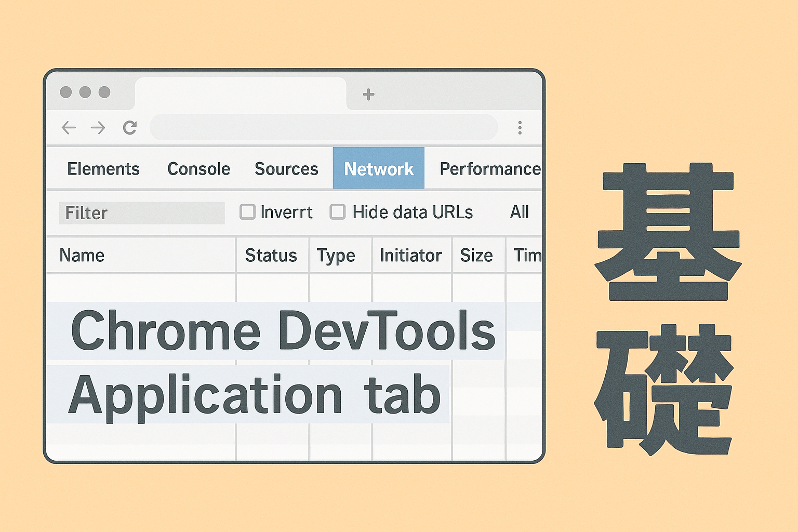Open the Console panel
The image size is (798, 532).
tap(198, 169)
